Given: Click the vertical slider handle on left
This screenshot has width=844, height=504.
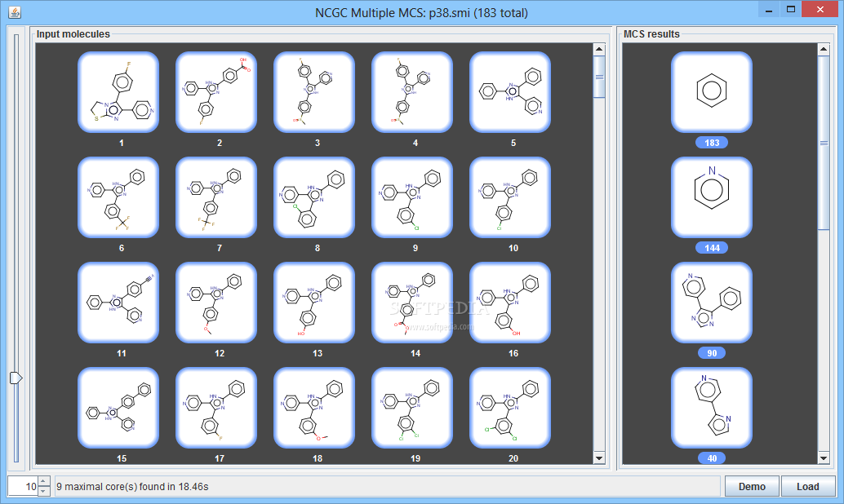Looking at the screenshot, I should tap(16, 378).
